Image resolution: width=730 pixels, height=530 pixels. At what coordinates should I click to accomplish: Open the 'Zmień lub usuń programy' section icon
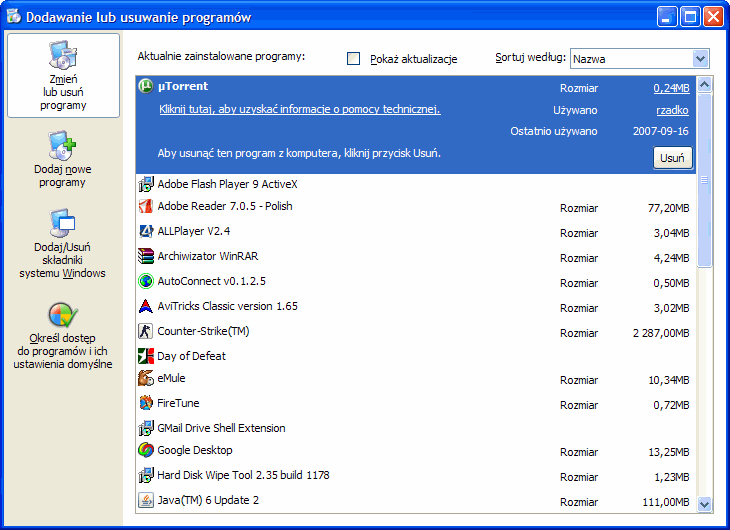tap(63, 54)
